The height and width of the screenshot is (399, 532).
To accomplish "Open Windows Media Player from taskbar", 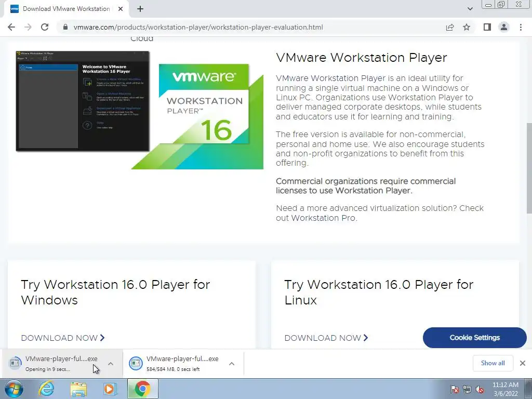I will click(110, 389).
